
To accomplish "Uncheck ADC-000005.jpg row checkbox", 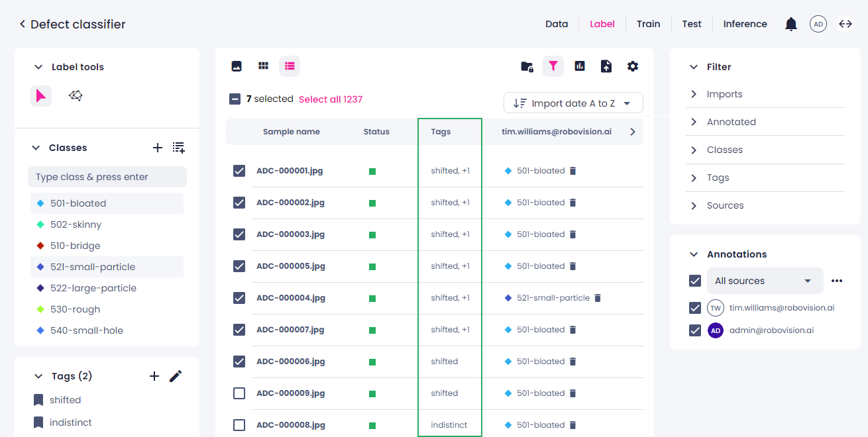I will pyautogui.click(x=239, y=266).
